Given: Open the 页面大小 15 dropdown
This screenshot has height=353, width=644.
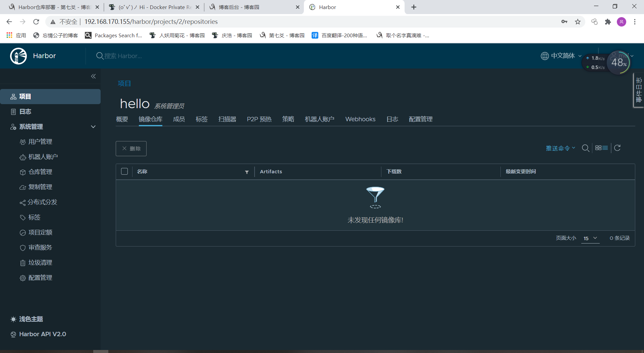Looking at the screenshot, I should pos(590,238).
